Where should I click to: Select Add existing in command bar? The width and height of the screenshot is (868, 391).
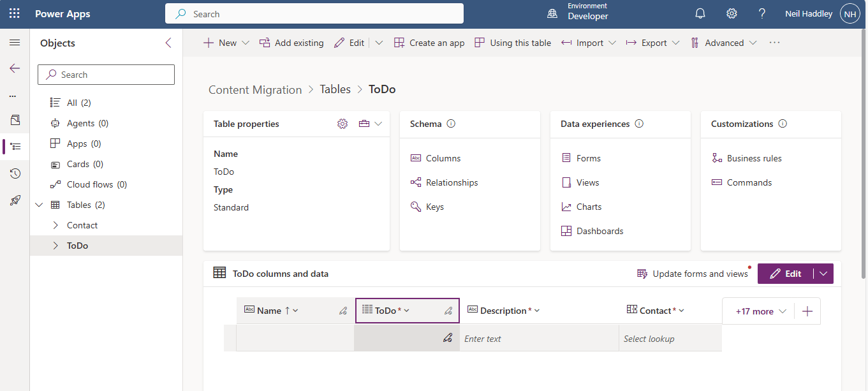291,43
